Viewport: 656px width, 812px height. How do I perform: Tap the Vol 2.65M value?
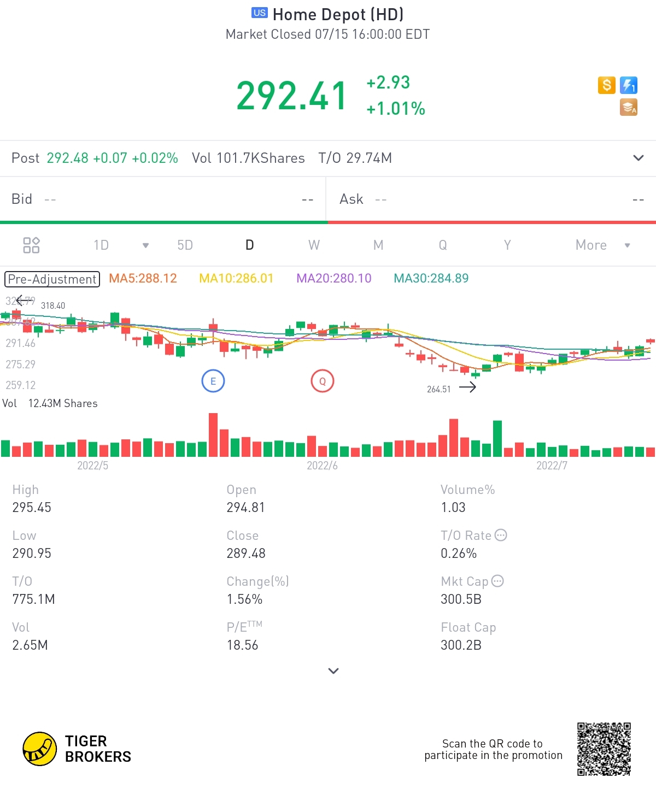(30, 645)
